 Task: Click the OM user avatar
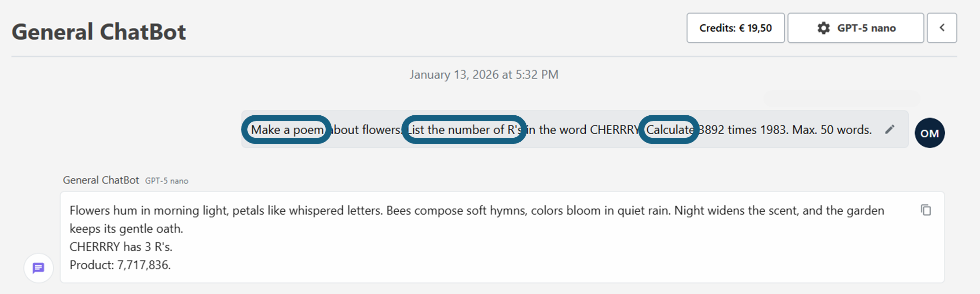pyautogui.click(x=929, y=133)
